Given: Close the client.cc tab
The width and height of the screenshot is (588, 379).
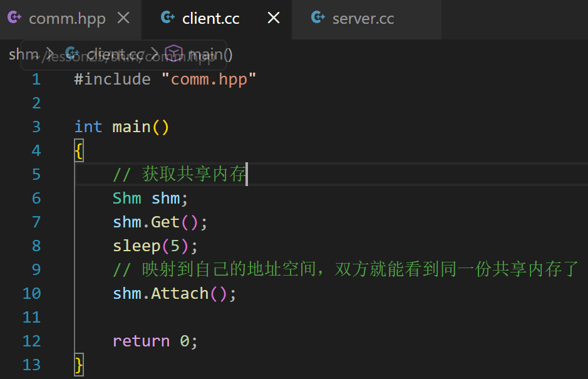Looking at the screenshot, I should (x=274, y=18).
